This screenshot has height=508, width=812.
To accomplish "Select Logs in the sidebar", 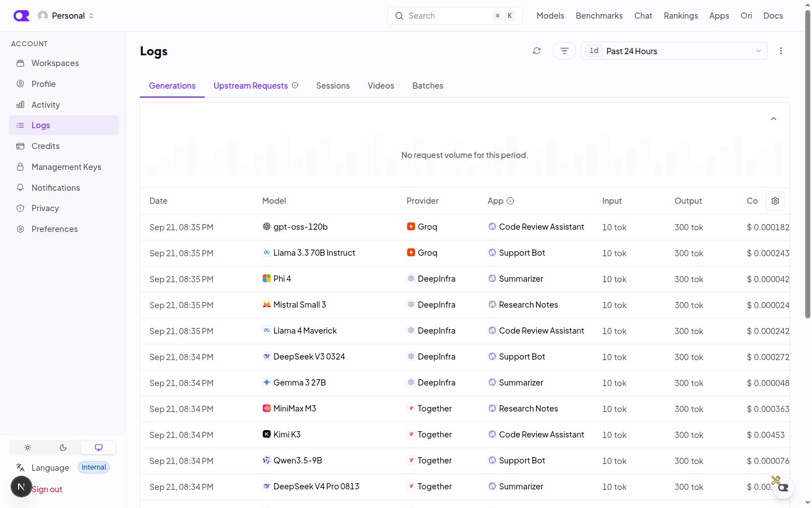I will tap(64, 125).
